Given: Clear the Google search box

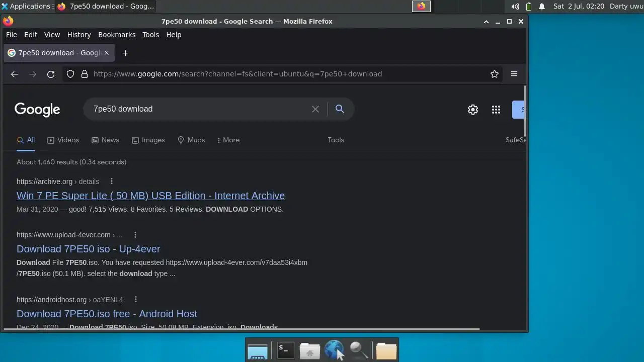Looking at the screenshot, I should coord(315,109).
